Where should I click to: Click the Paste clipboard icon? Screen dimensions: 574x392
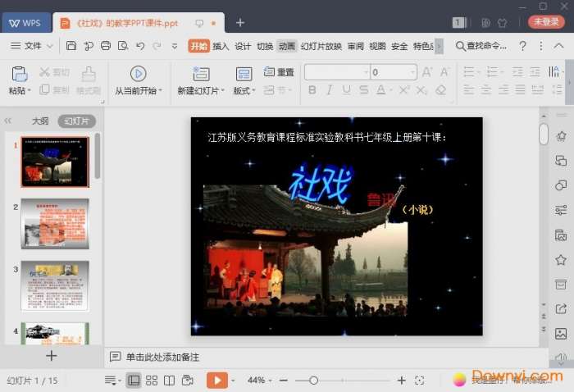tap(18, 74)
